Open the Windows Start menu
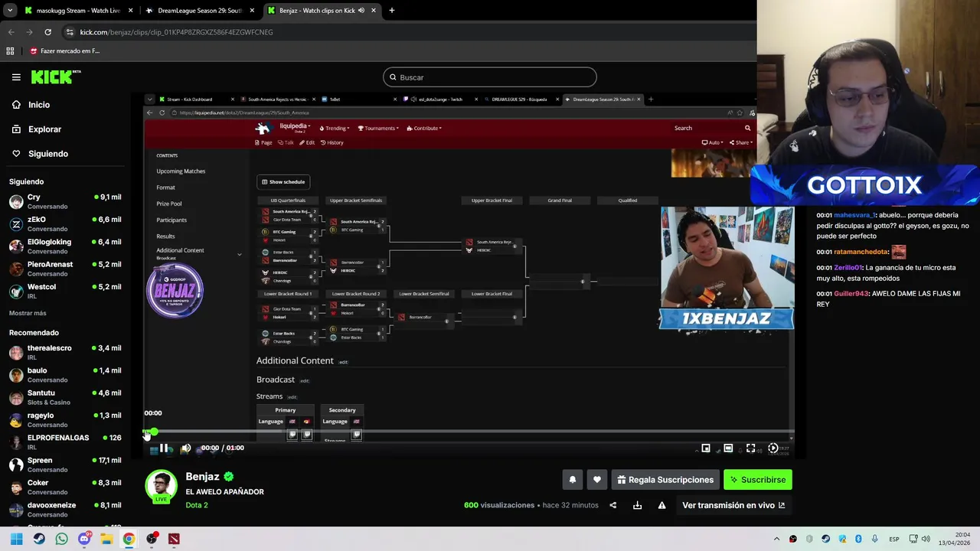Viewport: 980px width, 551px height. 16,539
